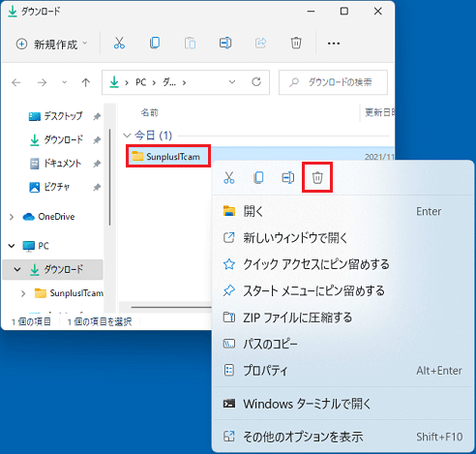Viewport: 476px width, 454px height.
Task: Click the navigation pane vertical scrollbar
Action: [109, 177]
